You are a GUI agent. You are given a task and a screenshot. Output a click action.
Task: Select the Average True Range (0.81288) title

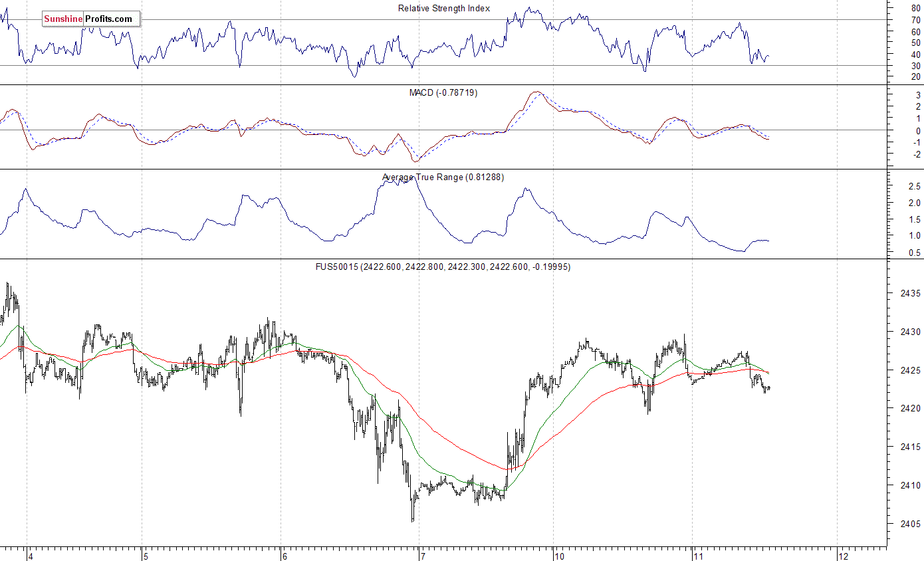tap(443, 177)
